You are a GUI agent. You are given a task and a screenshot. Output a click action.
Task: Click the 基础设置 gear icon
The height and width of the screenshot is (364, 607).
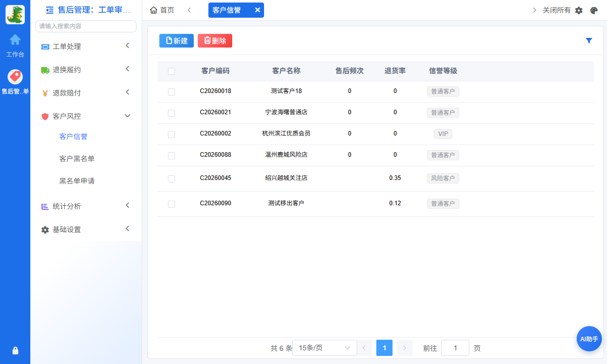click(x=45, y=230)
